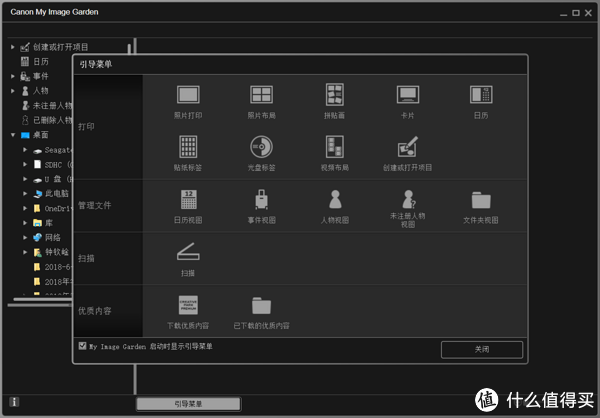The width and height of the screenshot is (600, 418).
Task: Switch to 日历视图 calendar view icon
Action: point(188,199)
